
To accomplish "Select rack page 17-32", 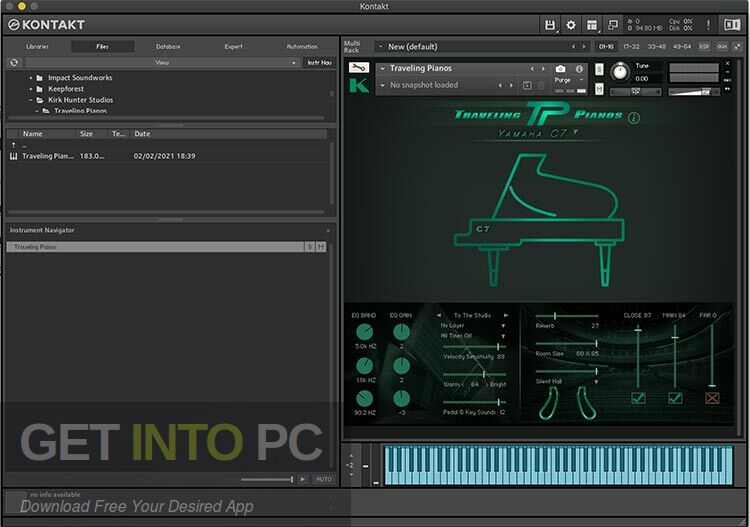I will tap(631, 46).
